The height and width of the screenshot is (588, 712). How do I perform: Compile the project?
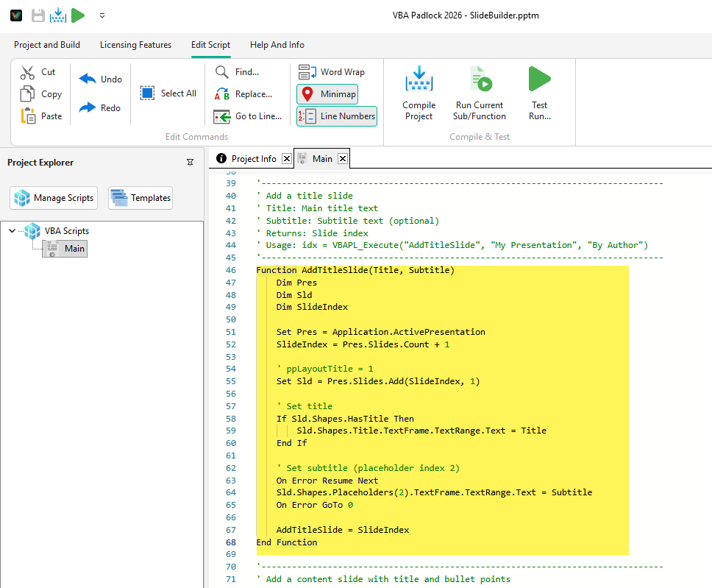419,93
